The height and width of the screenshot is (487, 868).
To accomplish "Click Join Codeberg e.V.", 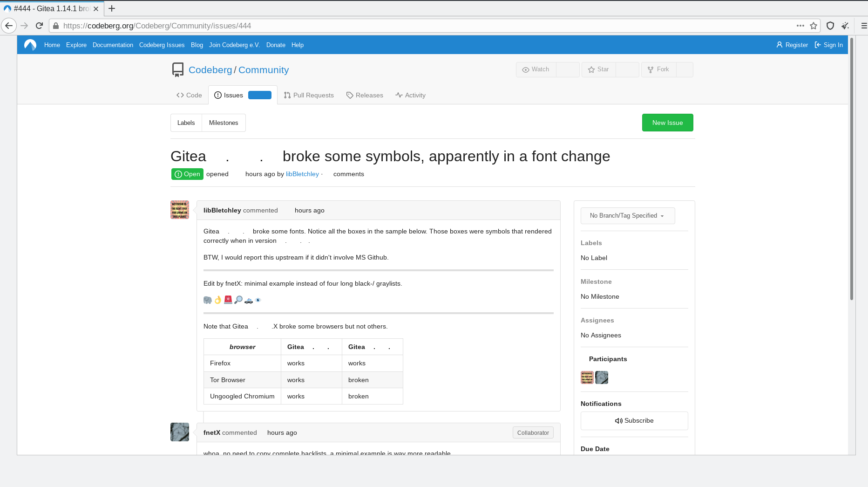I will point(234,45).
